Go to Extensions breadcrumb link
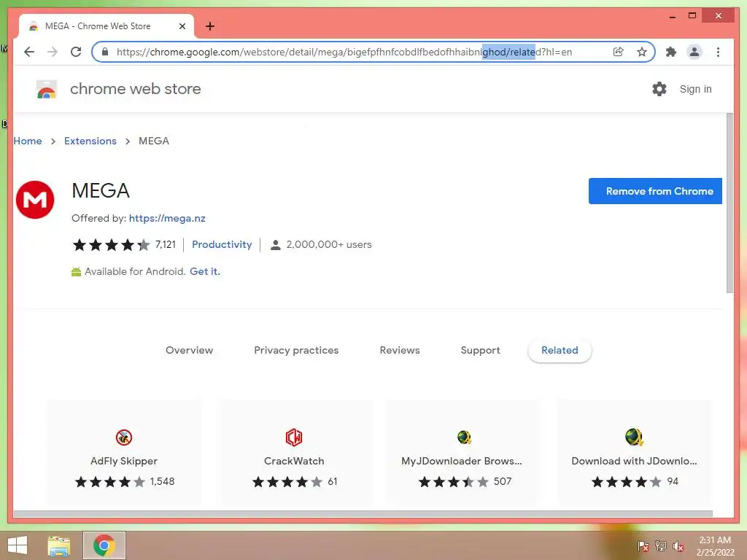 [x=90, y=141]
